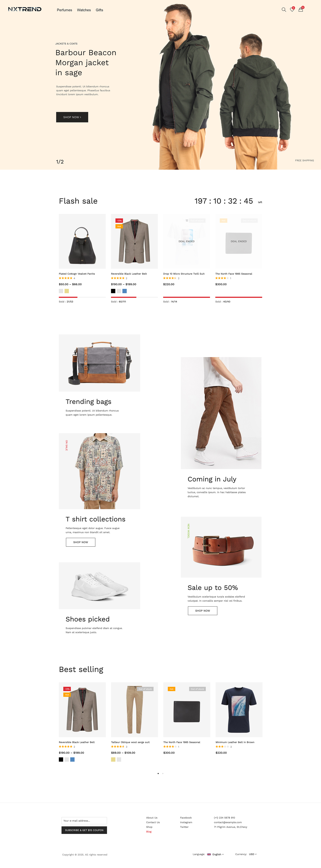Click the UK flag language icon
This screenshot has height=868, width=321.
(209, 854)
